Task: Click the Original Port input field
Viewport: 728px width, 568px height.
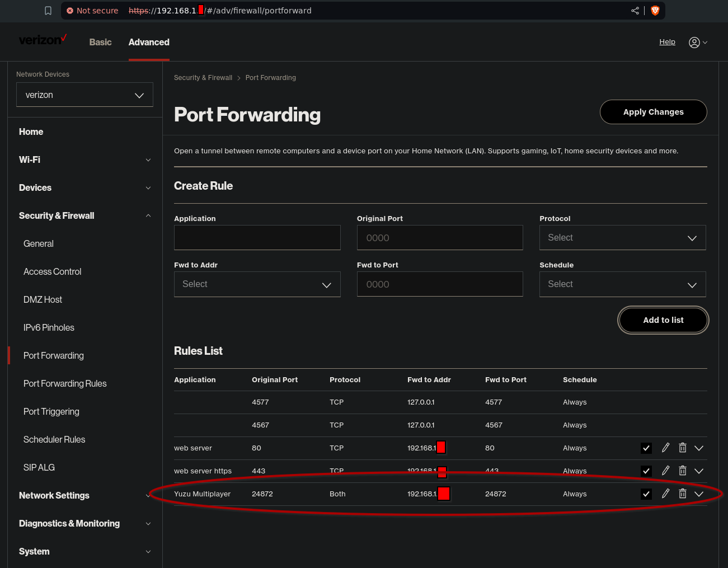Action: coord(440,238)
